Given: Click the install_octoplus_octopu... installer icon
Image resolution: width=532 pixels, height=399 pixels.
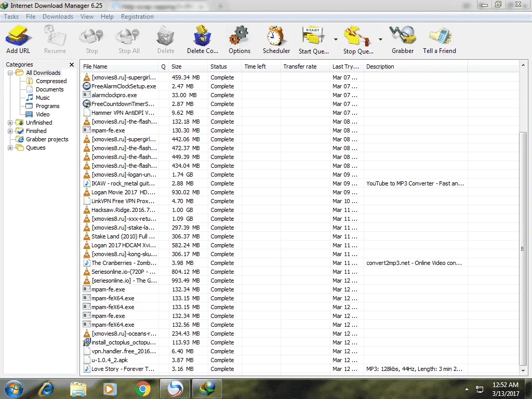Looking at the screenshot, I should click(x=87, y=342).
